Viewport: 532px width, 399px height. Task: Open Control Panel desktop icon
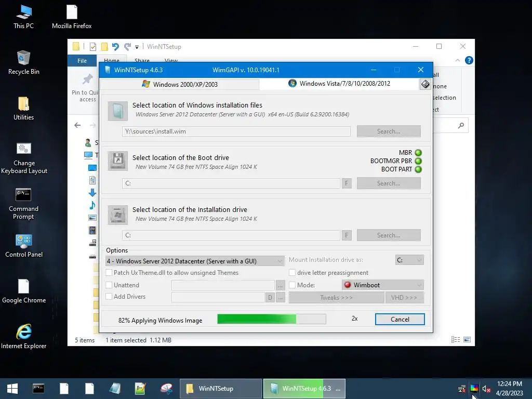[24, 246]
